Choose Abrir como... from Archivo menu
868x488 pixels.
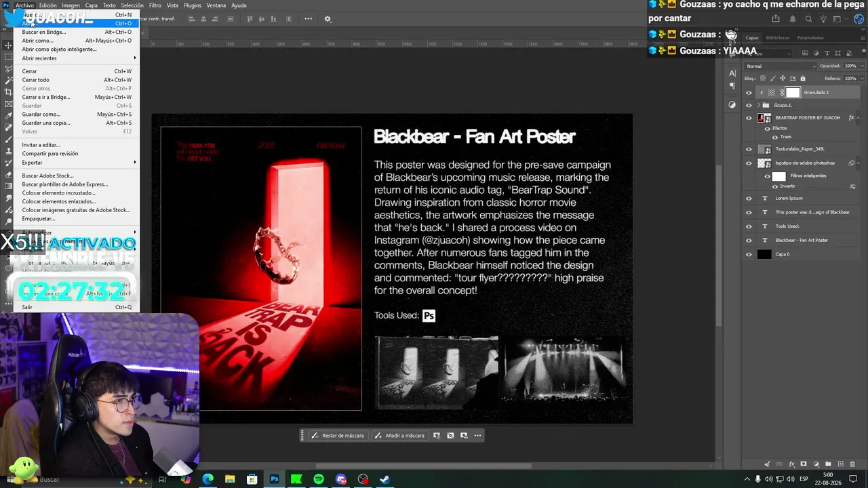tap(78, 41)
